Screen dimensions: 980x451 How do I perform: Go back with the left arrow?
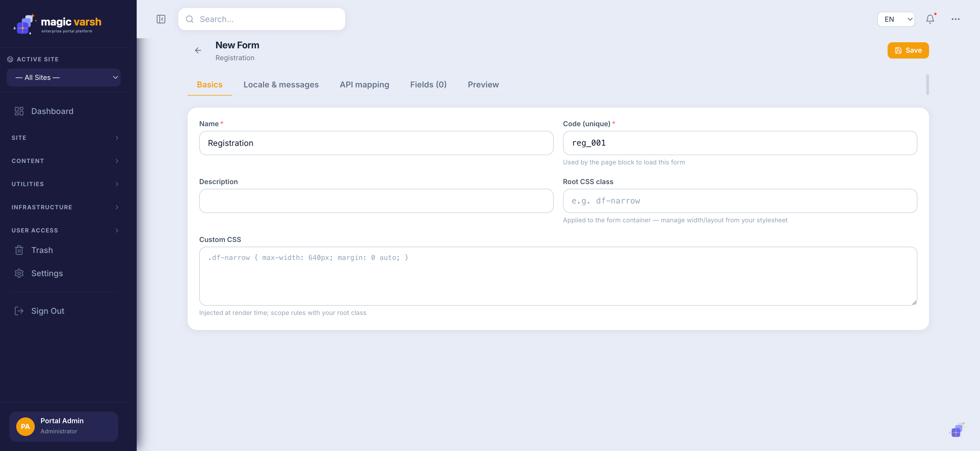click(198, 50)
